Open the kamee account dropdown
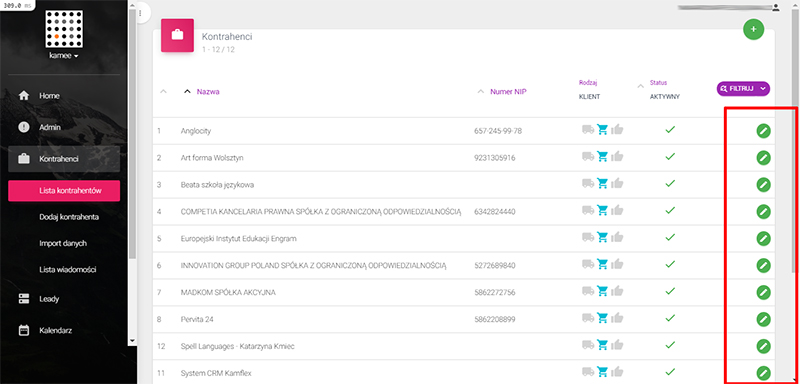The width and height of the screenshot is (800, 384). pos(64,56)
